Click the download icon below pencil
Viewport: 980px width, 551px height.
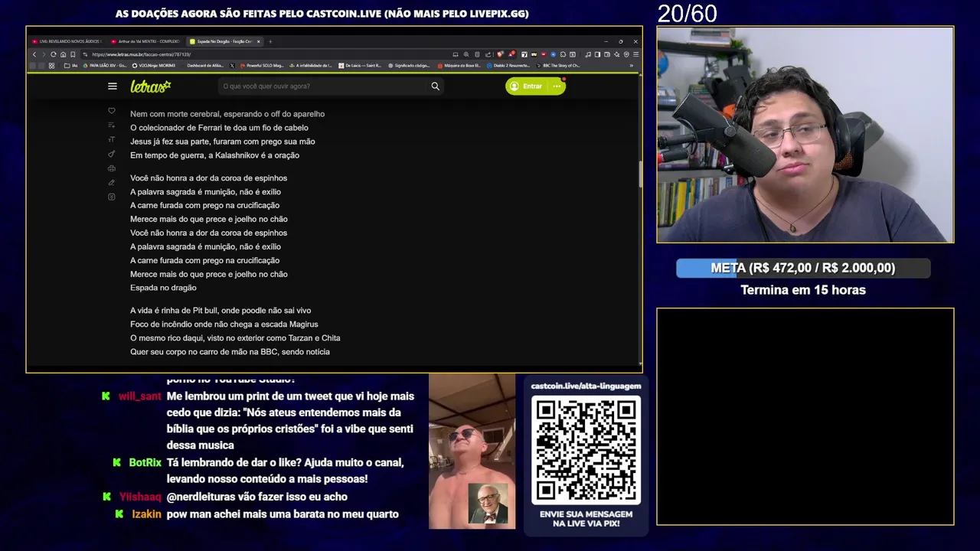[112, 197]
